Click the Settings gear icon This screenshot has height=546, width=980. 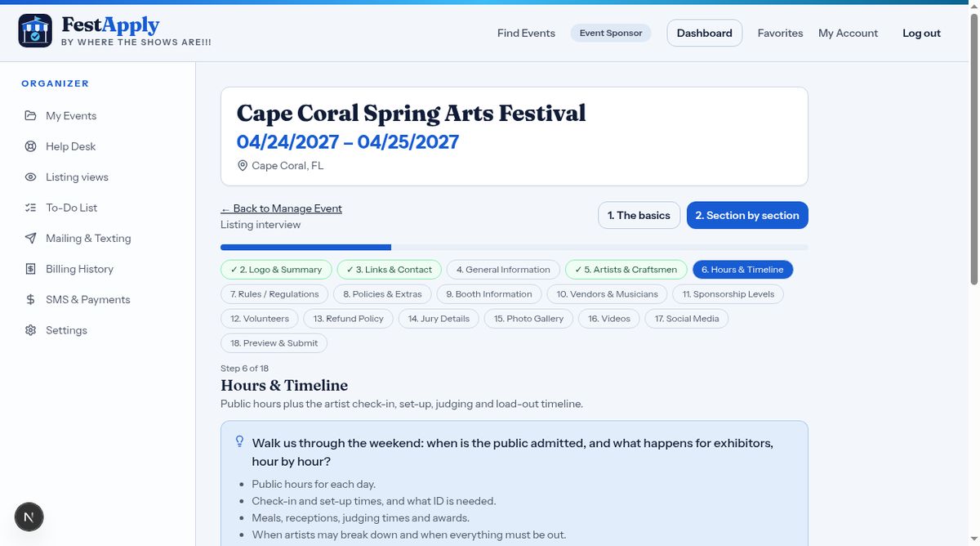click(30, 330)
